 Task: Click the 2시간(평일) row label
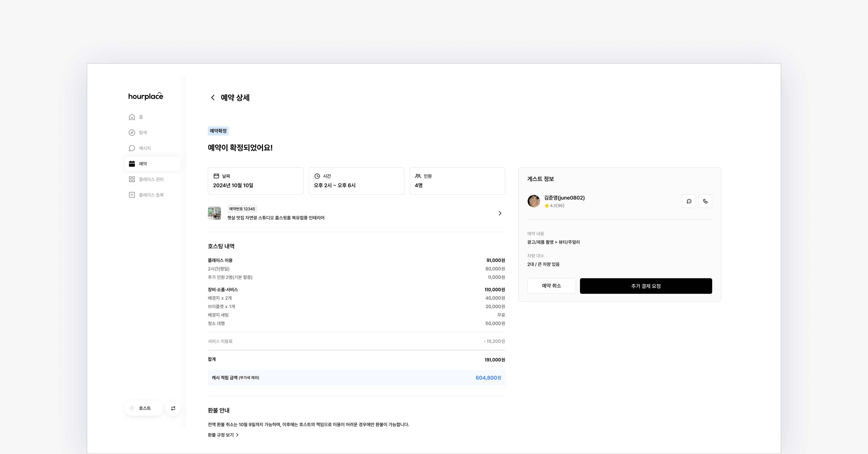point(219,269)
